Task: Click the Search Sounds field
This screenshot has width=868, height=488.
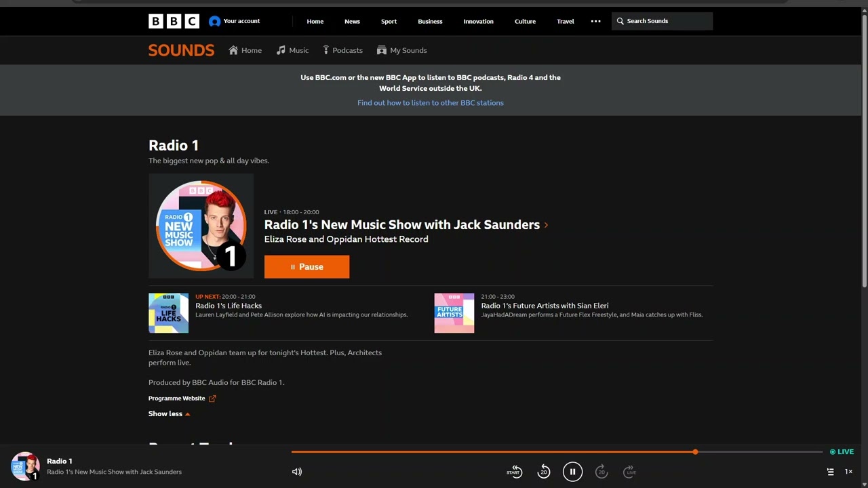Action: pyautogui.click(x=662, y=21)
